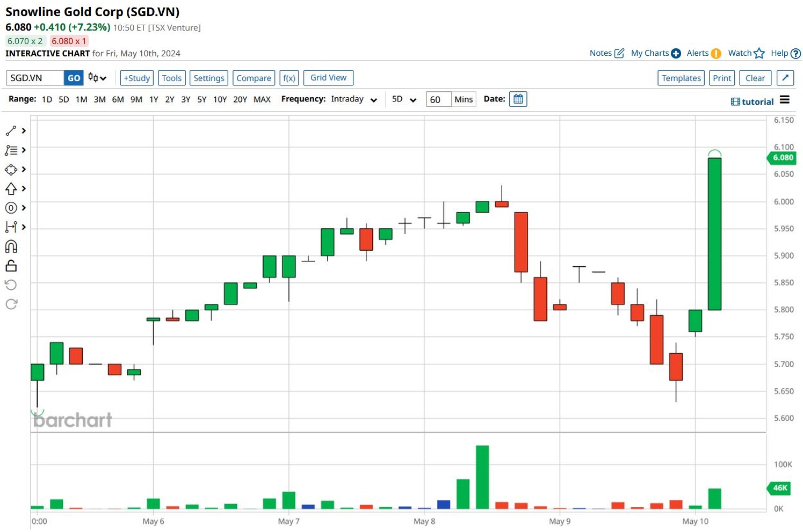
Task: Open chart Settings button
Action: click(x=209, y=78)
